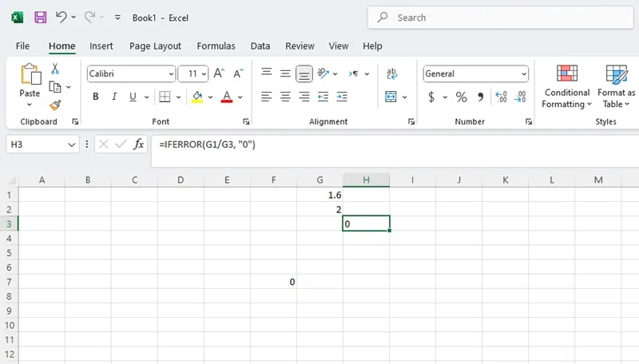
Task: Click Merge and Center icon
Action: point(391,97)
